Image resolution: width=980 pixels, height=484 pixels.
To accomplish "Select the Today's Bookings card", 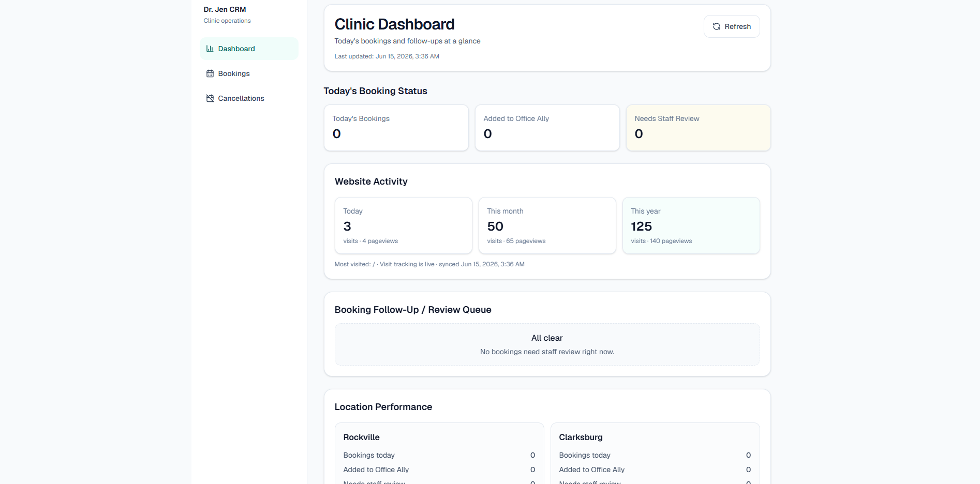I will coord(396,128).
